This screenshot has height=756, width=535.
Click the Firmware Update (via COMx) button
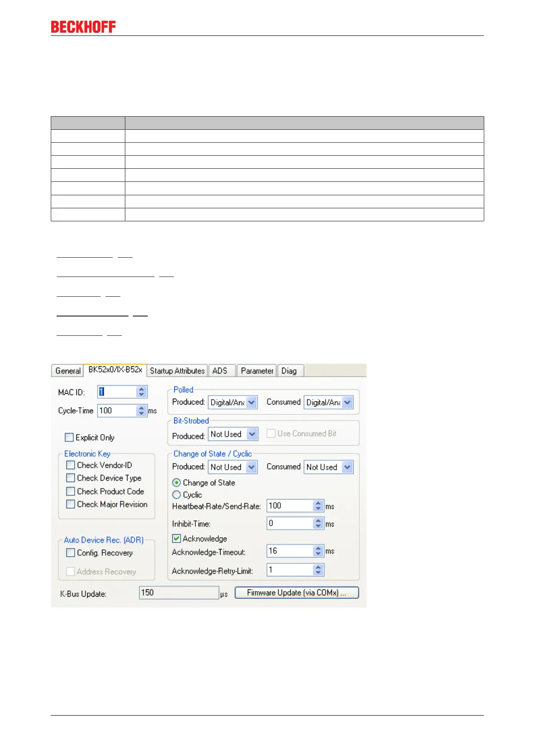click(297, 593)
